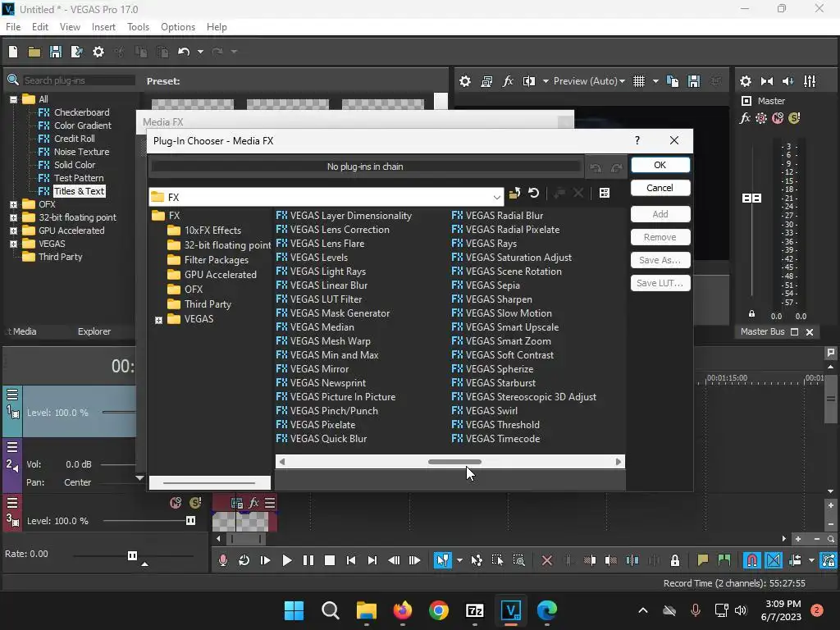This screenshot has height=630, width=840.
Task: Collapse the All folder in plug-in tree
Action: coord(13,99)
